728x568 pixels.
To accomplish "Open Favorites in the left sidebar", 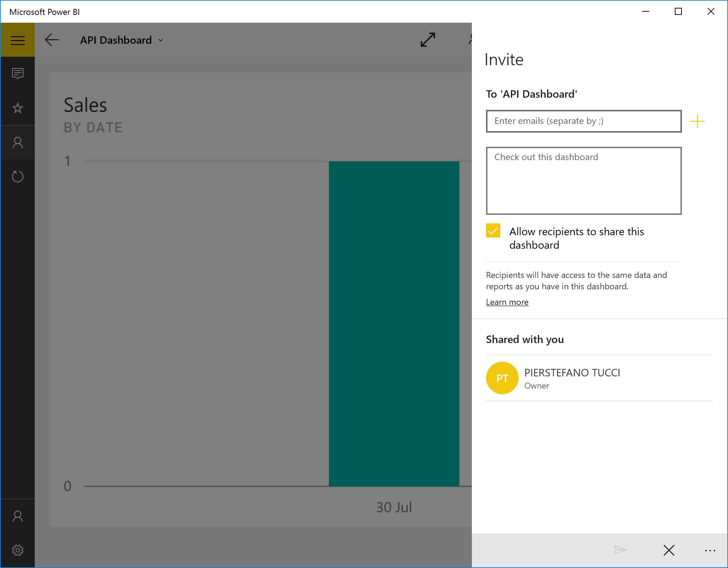I will pyautogui.click(x=17, y=108).
